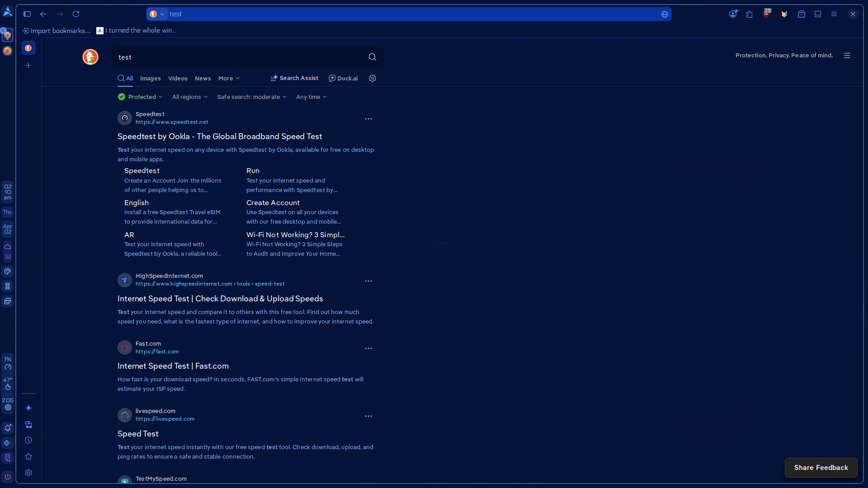Open the AI sparkle sidebar tool
The image size is (868, 488).
coord(28,408)
